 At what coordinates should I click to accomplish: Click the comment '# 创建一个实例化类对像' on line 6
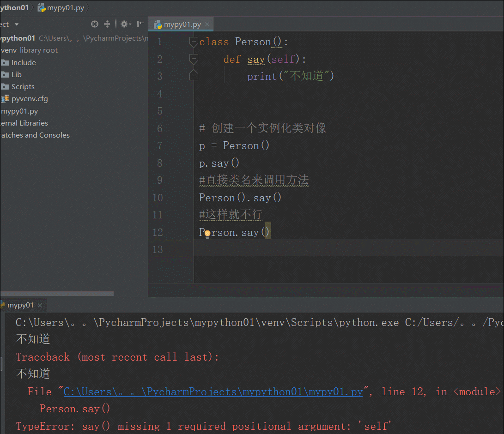pos(262,128)
